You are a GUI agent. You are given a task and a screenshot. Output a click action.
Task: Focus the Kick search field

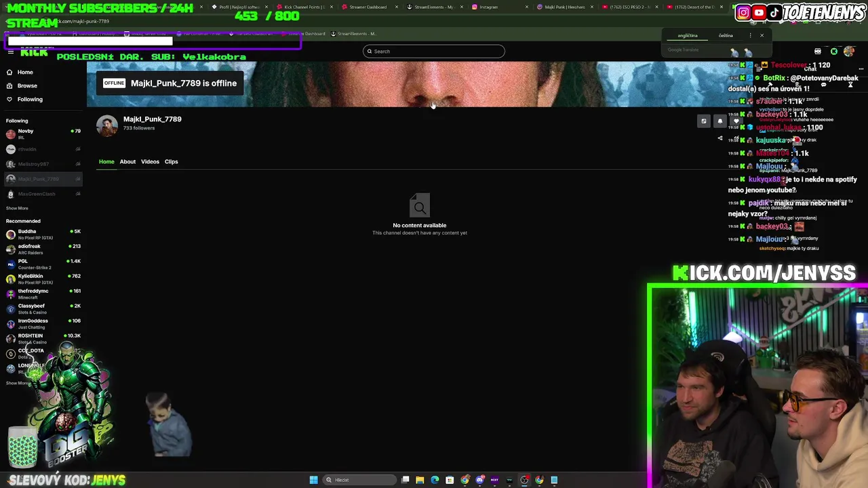coord(434,51)
